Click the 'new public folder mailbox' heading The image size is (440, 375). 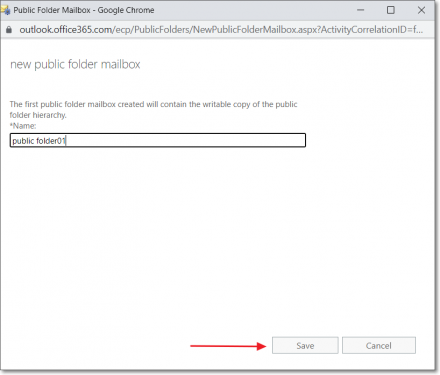click(x=75, y=64)
